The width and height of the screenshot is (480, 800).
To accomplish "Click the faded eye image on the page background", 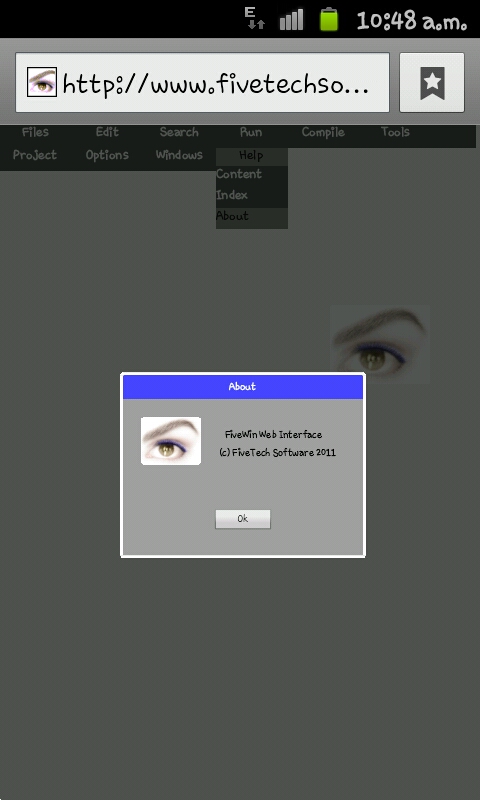I will pos(380,344).
